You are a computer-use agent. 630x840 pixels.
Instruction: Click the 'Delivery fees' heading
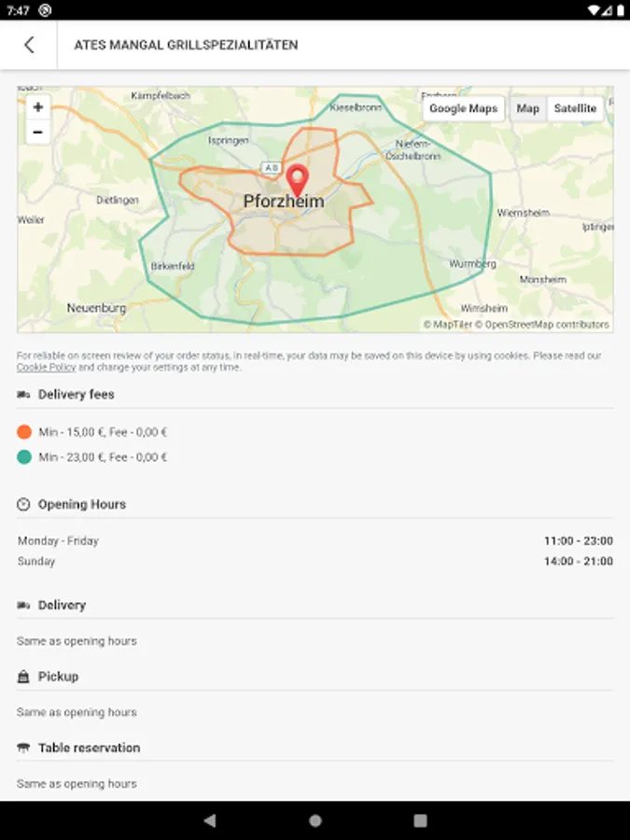coord(77,395)
